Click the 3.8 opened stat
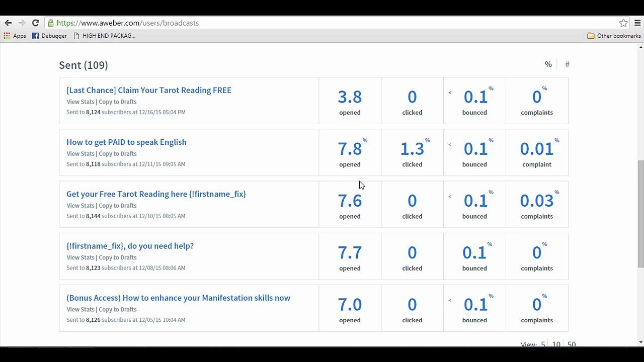The height and width of the screenshot is (362, 644). [350, 97]
